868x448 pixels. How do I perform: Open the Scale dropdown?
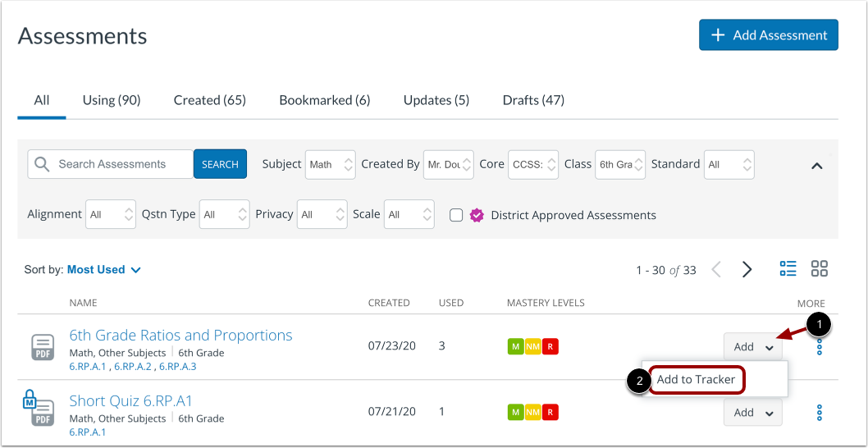pos(409,214)
